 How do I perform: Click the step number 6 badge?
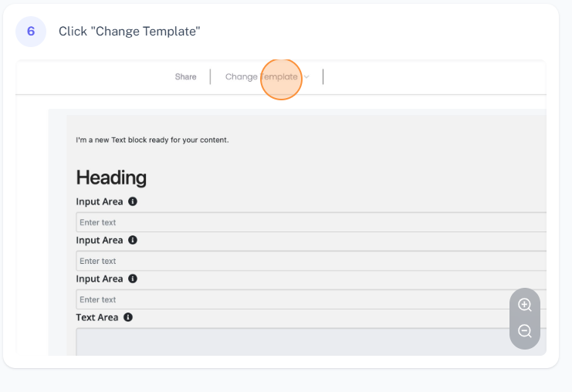point(31,32)
